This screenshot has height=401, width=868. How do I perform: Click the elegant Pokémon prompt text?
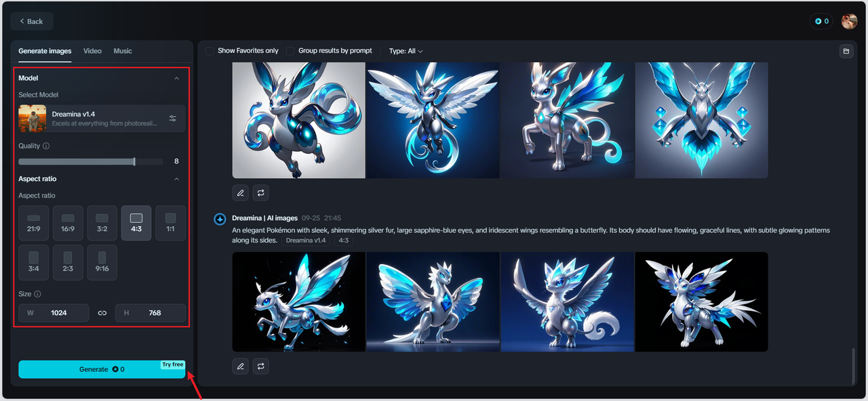coord(530,235)
